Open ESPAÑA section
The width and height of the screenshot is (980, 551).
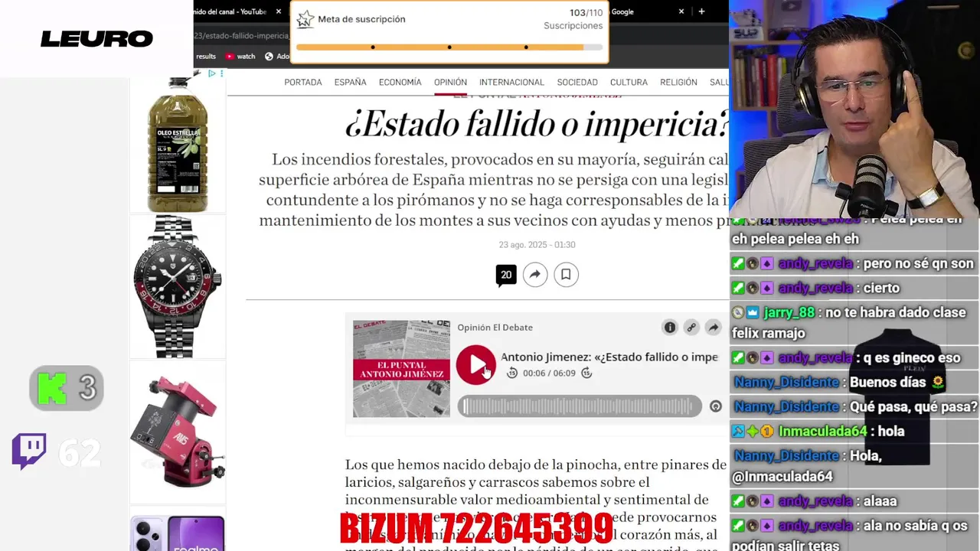click(x=350, y=82)
